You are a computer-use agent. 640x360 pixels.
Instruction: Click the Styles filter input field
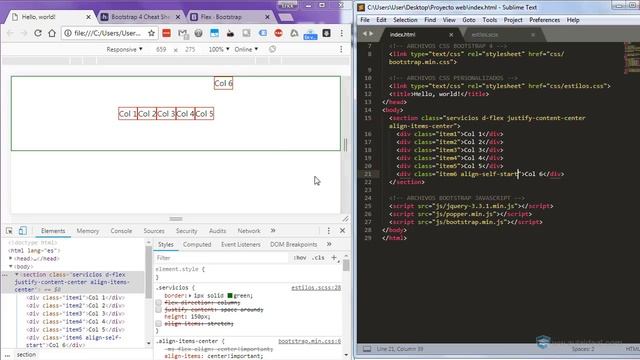point(222,258)
